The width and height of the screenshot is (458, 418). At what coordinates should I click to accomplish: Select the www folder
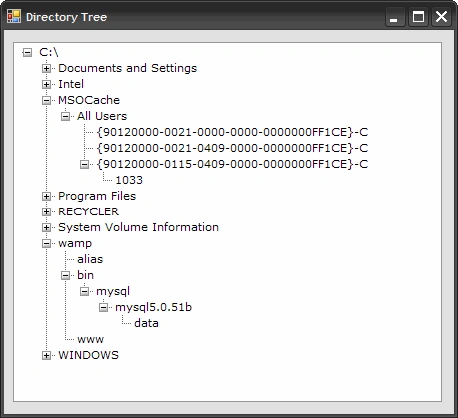(90, 339)
